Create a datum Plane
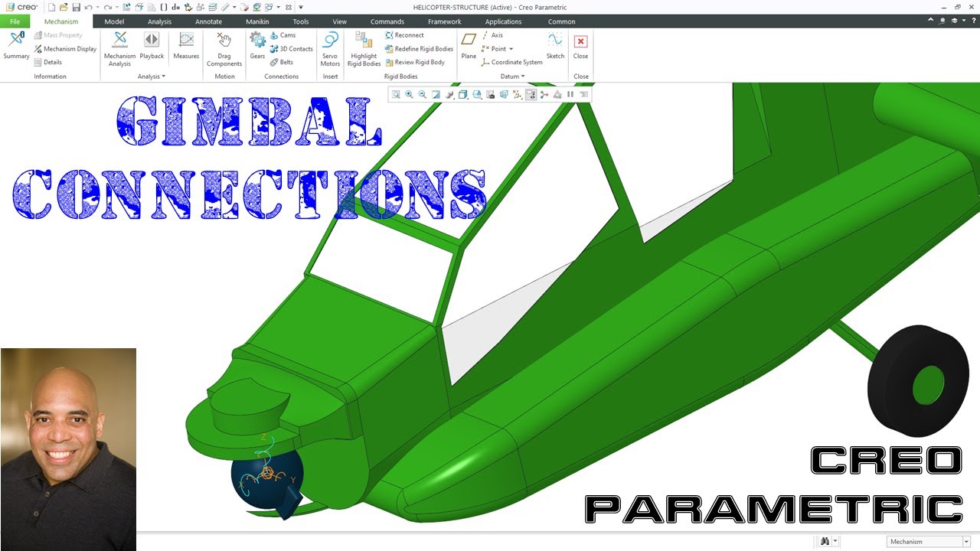Viewport: 980px width, 551px height. pos(469,46)
